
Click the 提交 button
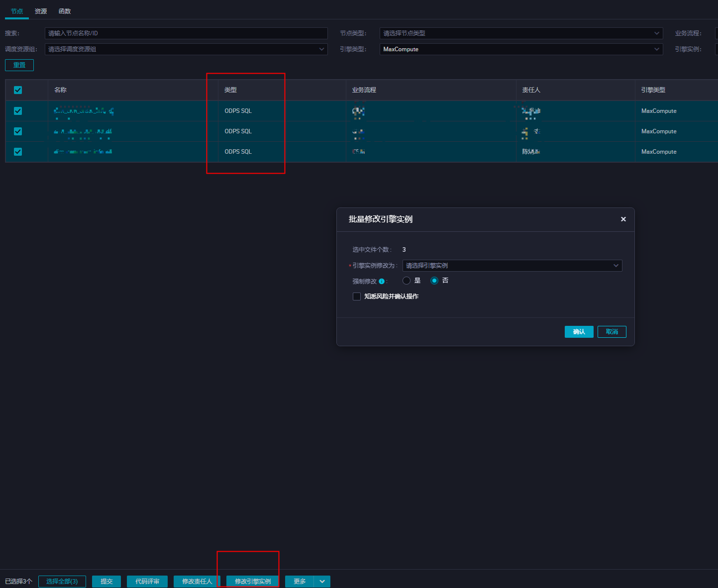pos(106,582)
